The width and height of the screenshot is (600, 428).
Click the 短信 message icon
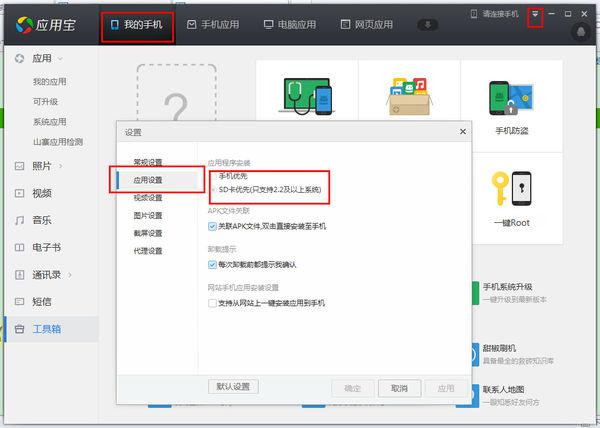click(x=19, y=302)
